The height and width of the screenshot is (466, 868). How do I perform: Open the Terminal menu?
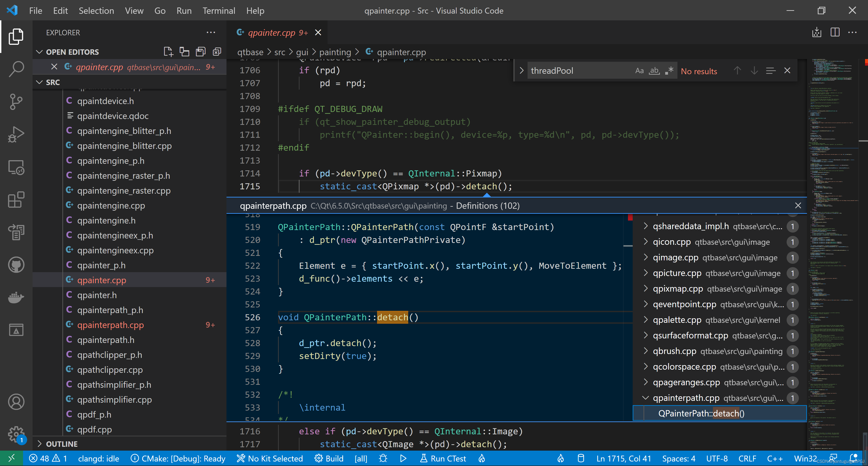219,11
